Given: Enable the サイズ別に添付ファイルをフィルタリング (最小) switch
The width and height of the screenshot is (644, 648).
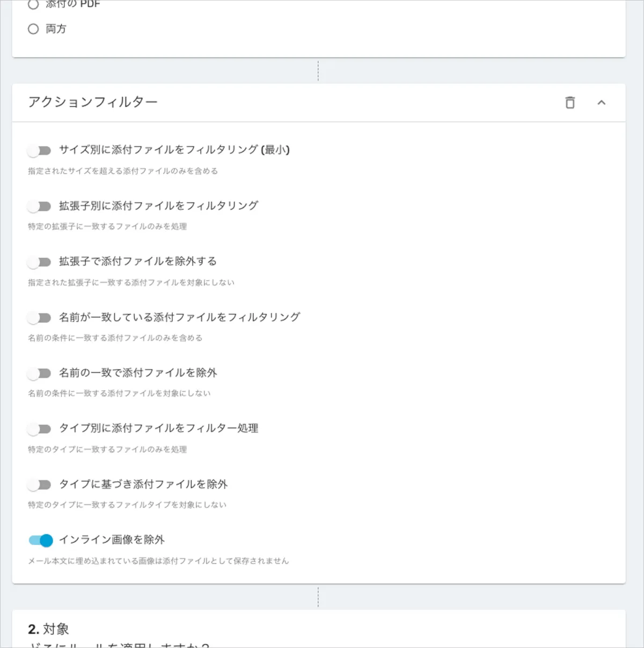Looking at the screenshot, I should [x=39, y=150].
